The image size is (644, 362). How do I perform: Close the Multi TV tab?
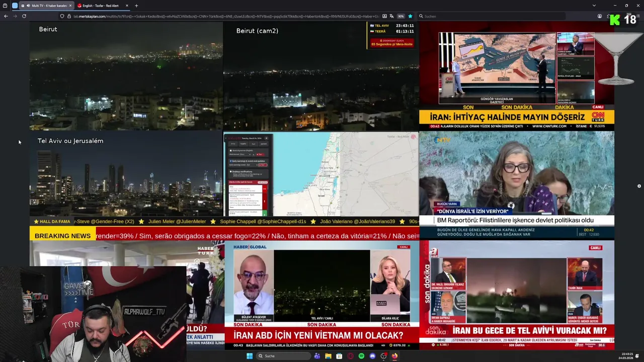(70, 6)
